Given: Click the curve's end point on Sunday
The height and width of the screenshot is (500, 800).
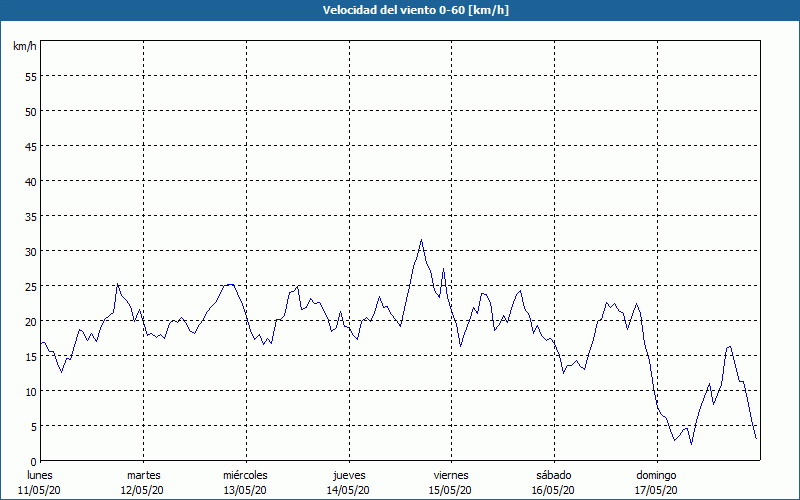Looking at the screenshot, I should click(x=756, y=438).
